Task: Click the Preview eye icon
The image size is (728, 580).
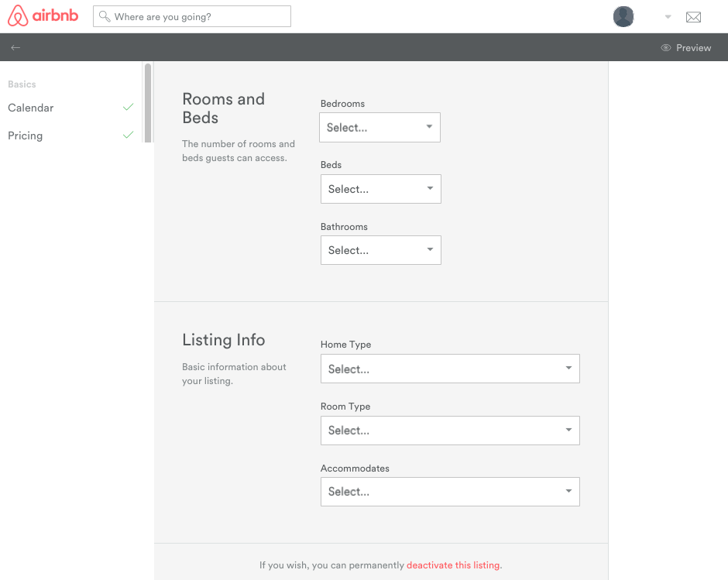Action: [x=664, y=47]
